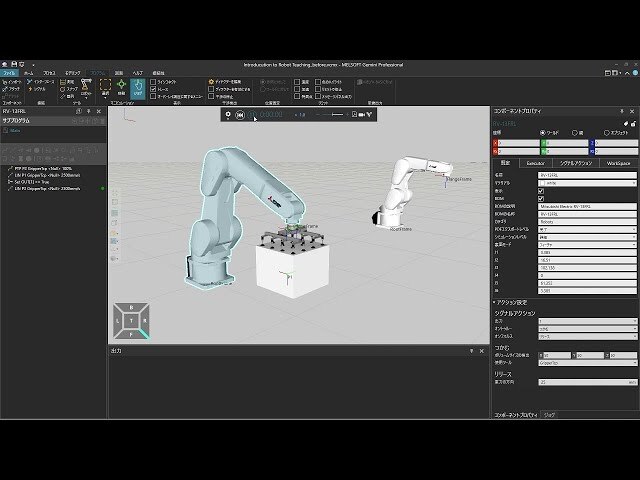Click the video camera record icon
This screenshot has height=480, width=640.
click(x=361, y=115)
